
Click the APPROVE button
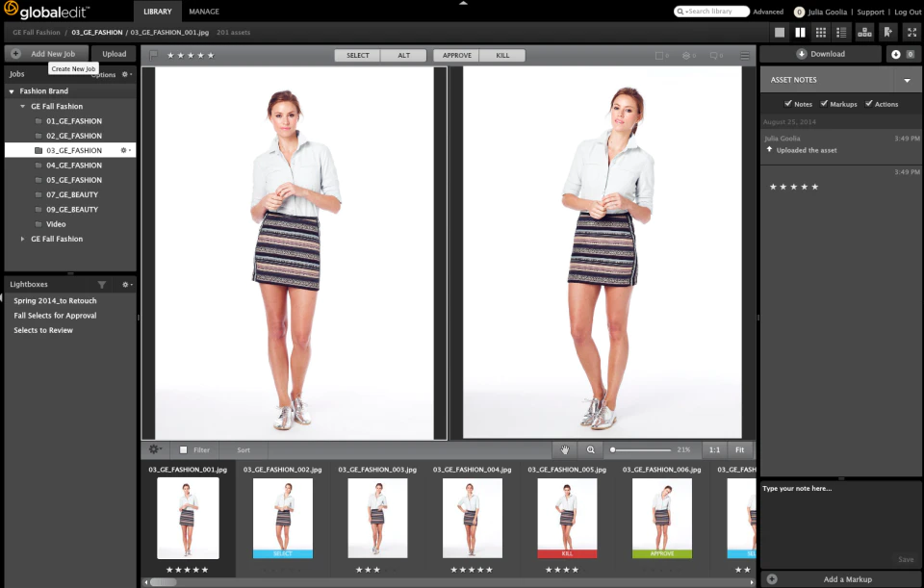456,56
